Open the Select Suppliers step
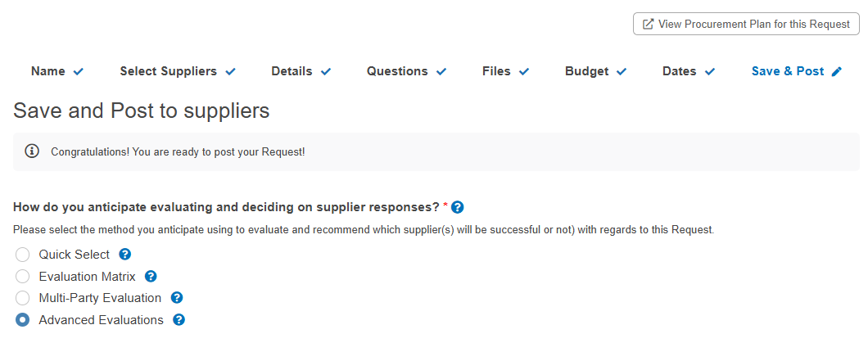Viewport: 868px width, 343px height. [178, 71]
